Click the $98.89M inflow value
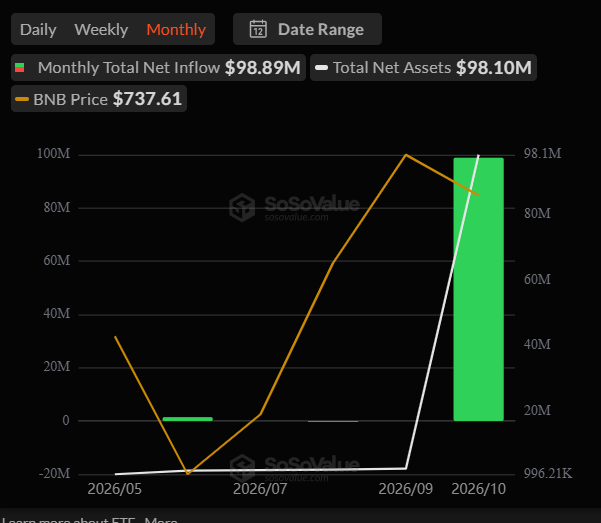This screenshot has height=523, width=601. [263, 68]
